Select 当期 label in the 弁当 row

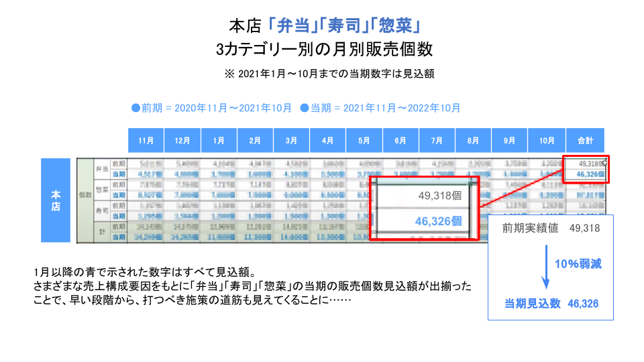pyautogui.click(x=119, y=174)
